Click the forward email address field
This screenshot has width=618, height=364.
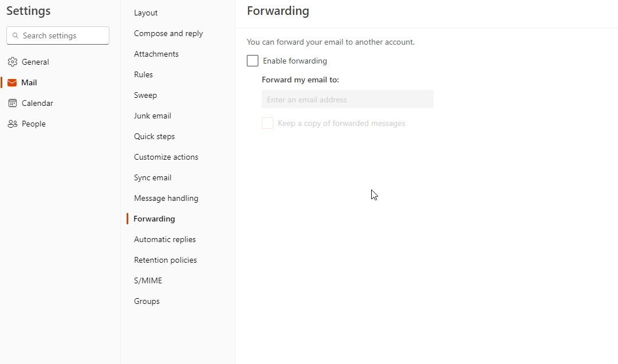tap(347, 100)
